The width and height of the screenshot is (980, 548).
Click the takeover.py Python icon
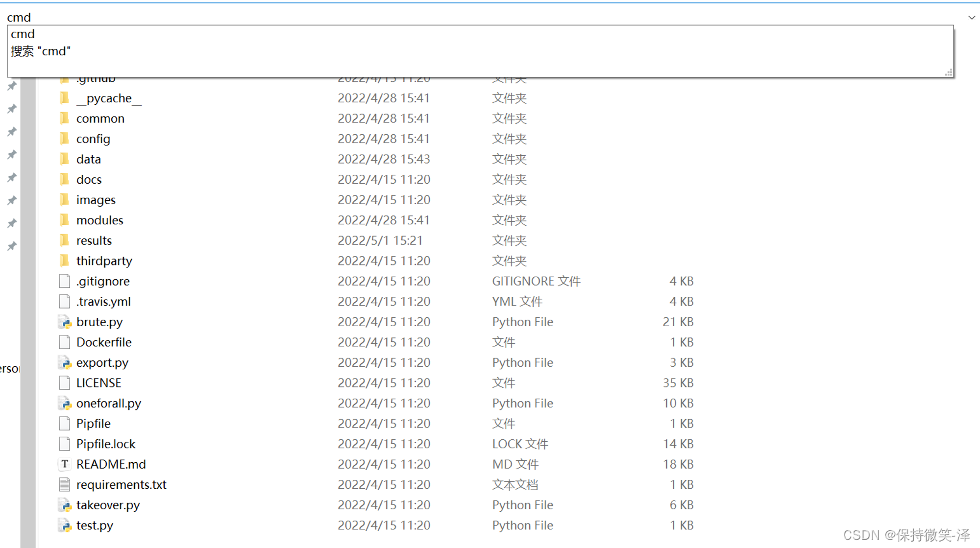pyautogui.click(x=65, y=504)
